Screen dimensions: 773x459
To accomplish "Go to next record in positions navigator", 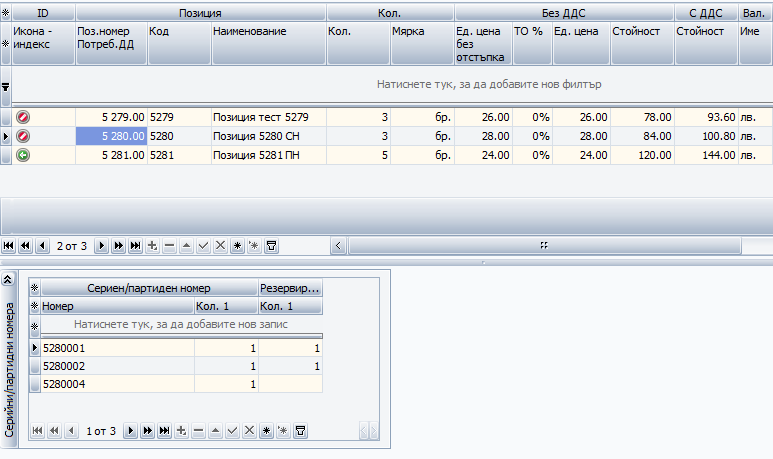I will coord(102,246).
